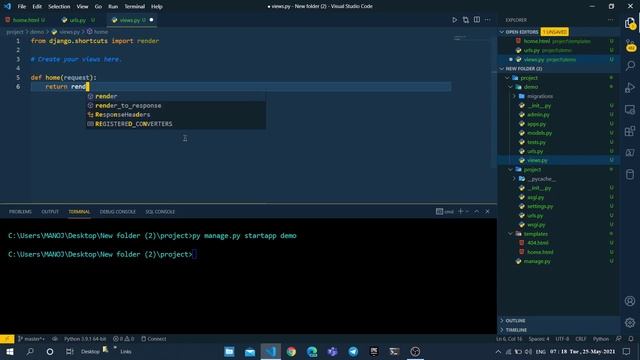Switch to the SQL CONSOLE tab
This screenshot has width=640, height=360.
pyautogui.click(x=160, y=211)
